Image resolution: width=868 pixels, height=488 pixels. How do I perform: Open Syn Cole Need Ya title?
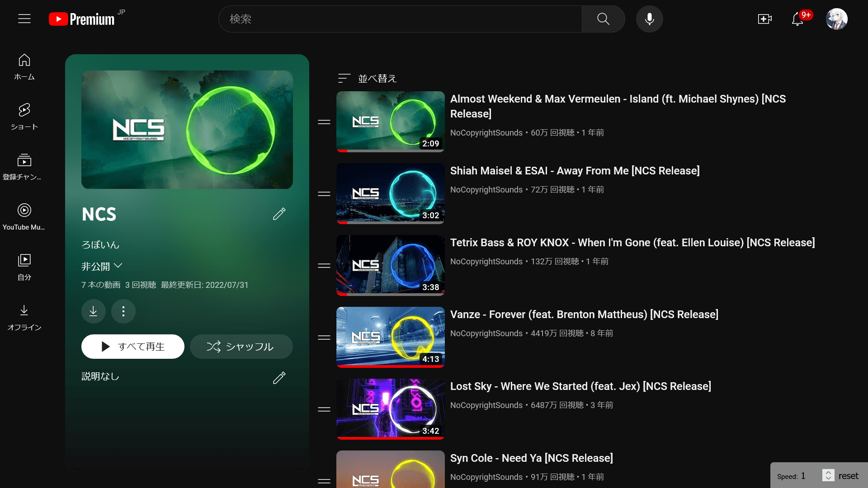pos(532,458)
